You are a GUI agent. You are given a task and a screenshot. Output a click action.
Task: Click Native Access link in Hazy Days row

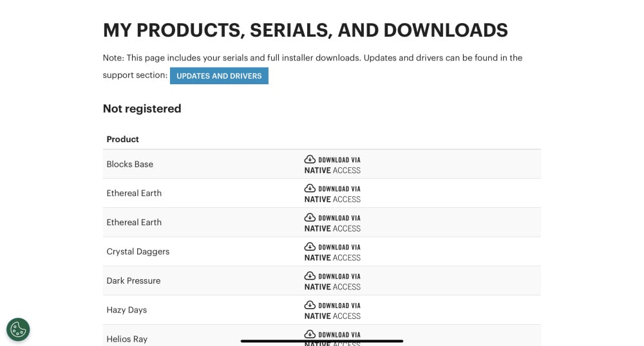pyautogui.click(x=332, y=316)
